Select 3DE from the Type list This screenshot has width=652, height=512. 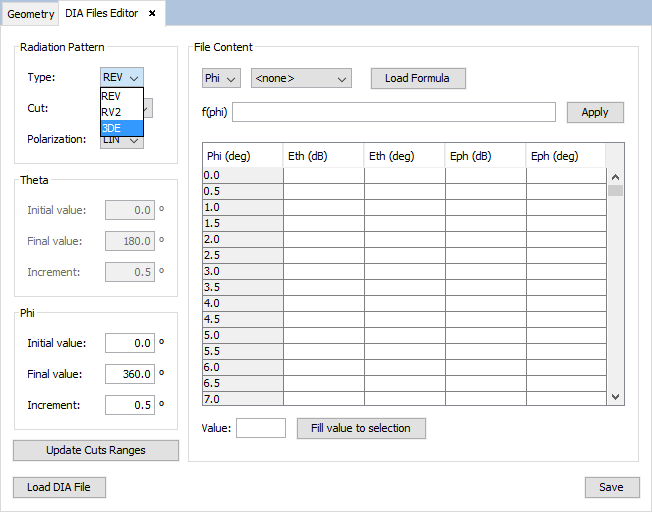point(121,128)
